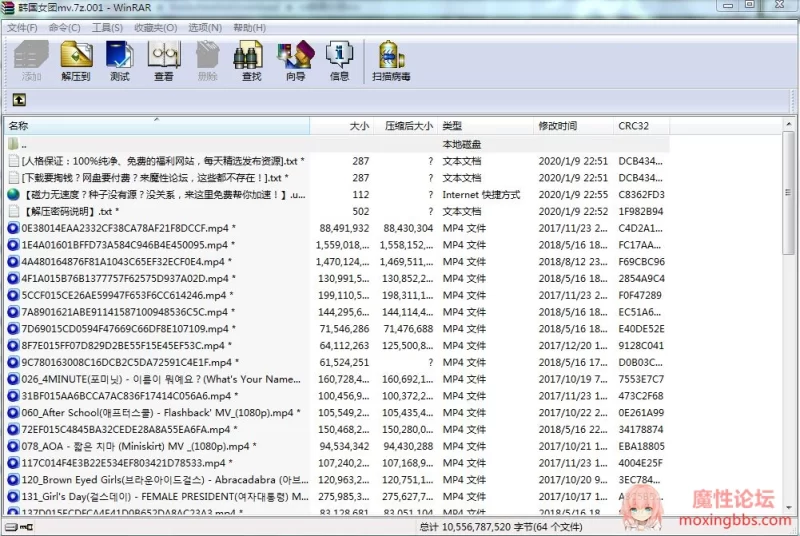This screenshot has width=800, height=536.
Task: Click the vertical scrollbar thumb
Action: [x=788, y=192]
